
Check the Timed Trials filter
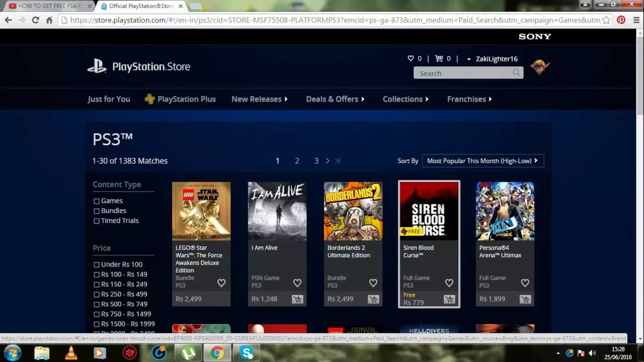pos(97,221)
